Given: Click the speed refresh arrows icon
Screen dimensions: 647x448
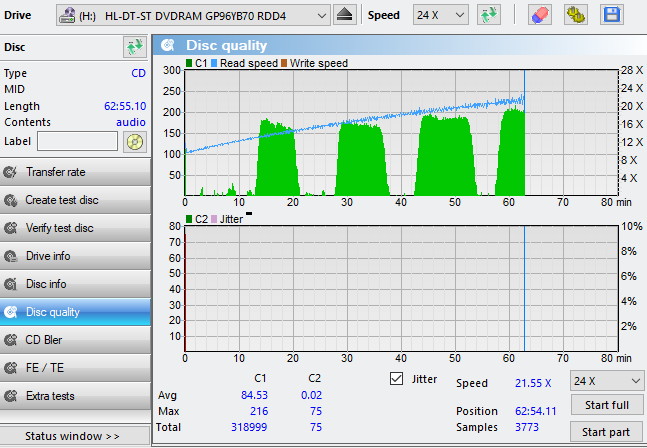Looking at the screenshot, I should click(489, 15).
